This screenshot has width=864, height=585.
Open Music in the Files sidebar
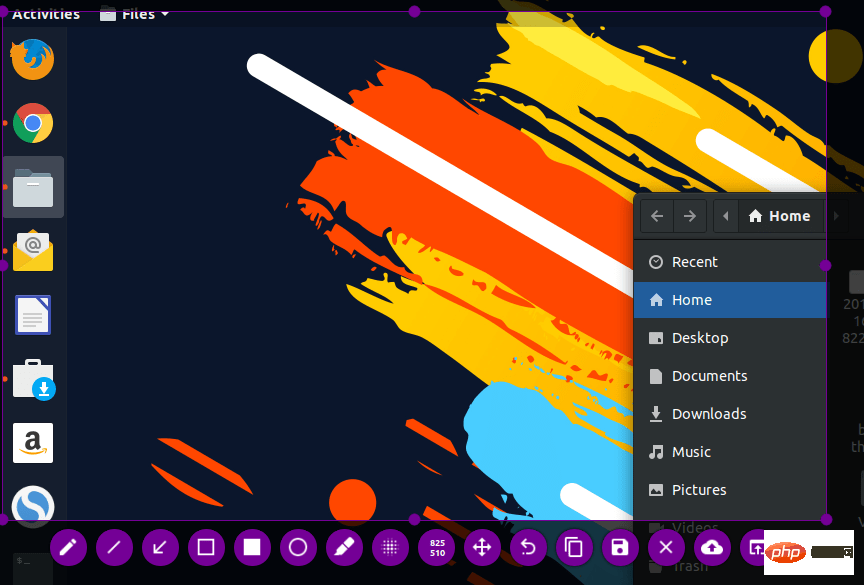tap(730, 452)
